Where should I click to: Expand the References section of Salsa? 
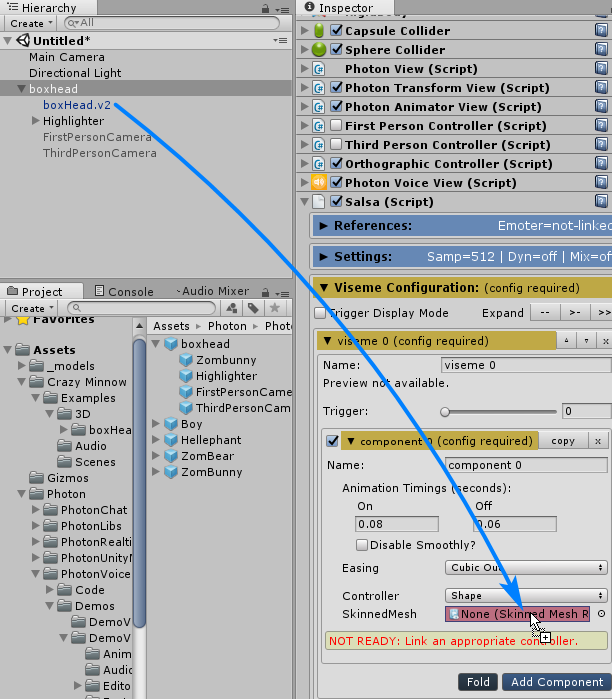pos(321,226)
